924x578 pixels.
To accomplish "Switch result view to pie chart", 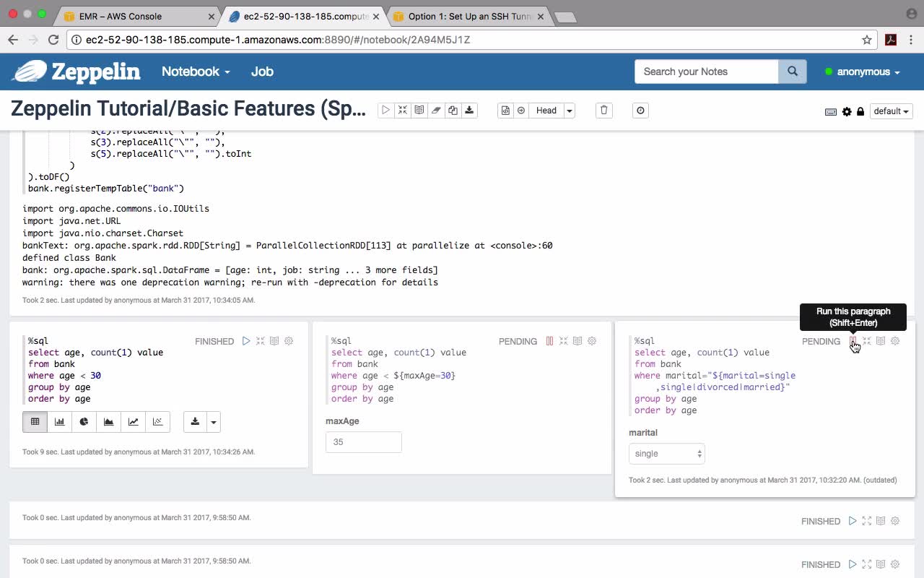I will [x=84, y=422].
